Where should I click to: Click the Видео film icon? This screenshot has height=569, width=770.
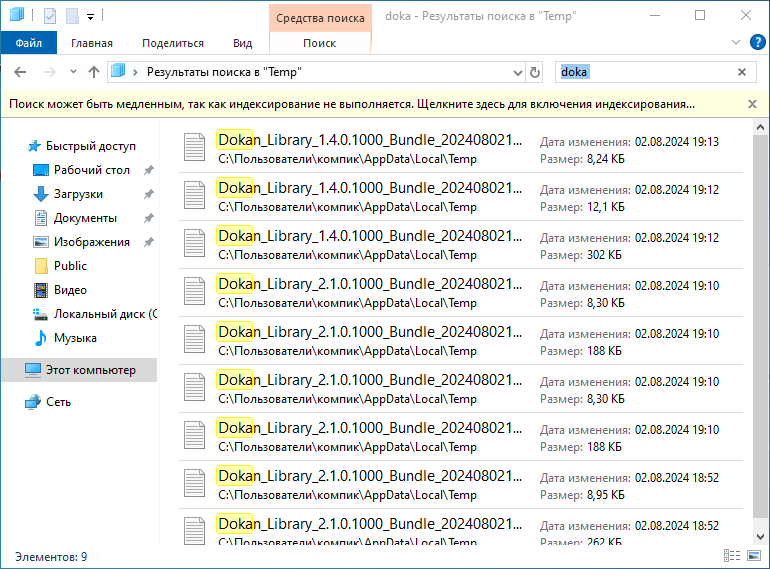41,290
